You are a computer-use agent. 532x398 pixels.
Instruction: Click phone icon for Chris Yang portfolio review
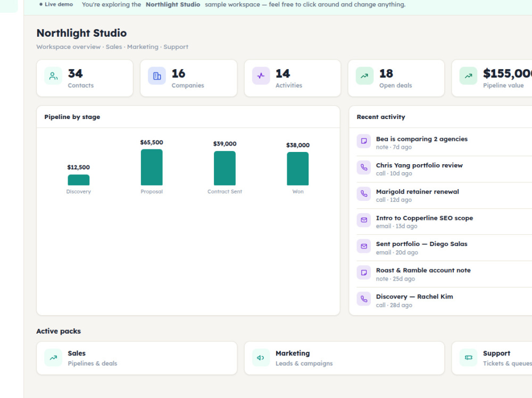click(x=364, y=167)
